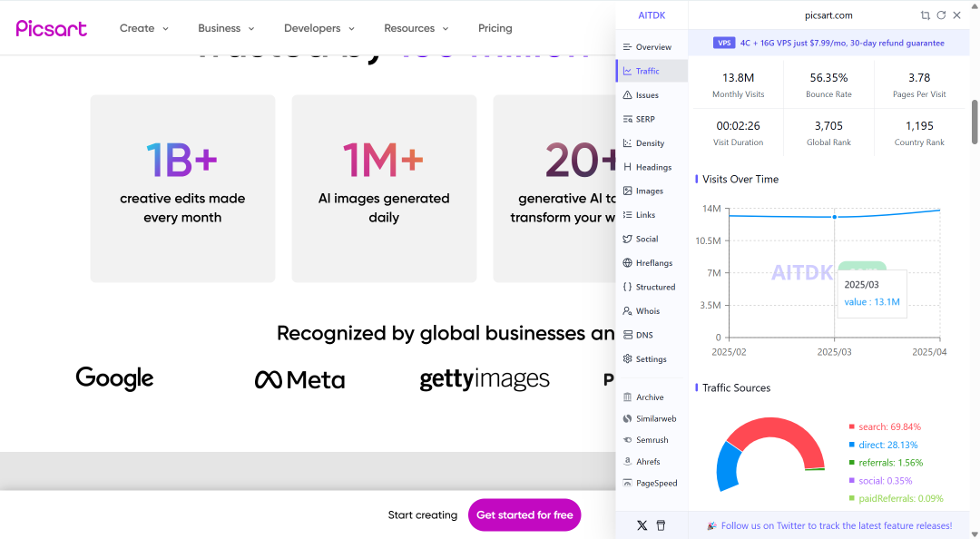Click the 56.35% Bounce Rate value
This screenshot has width=980, height=539.
click(x=828, y=77)
